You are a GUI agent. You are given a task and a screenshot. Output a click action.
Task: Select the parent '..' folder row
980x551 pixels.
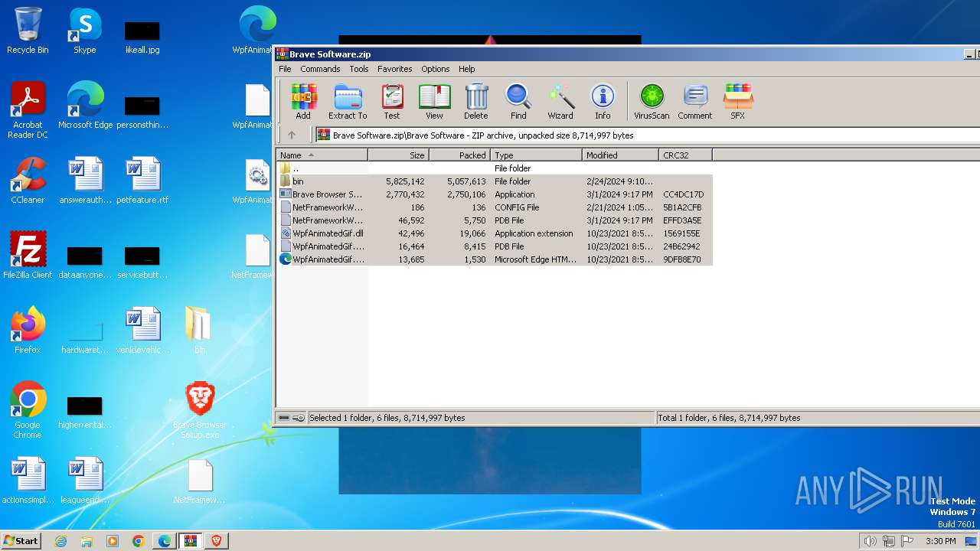click(x=495, y=168)
